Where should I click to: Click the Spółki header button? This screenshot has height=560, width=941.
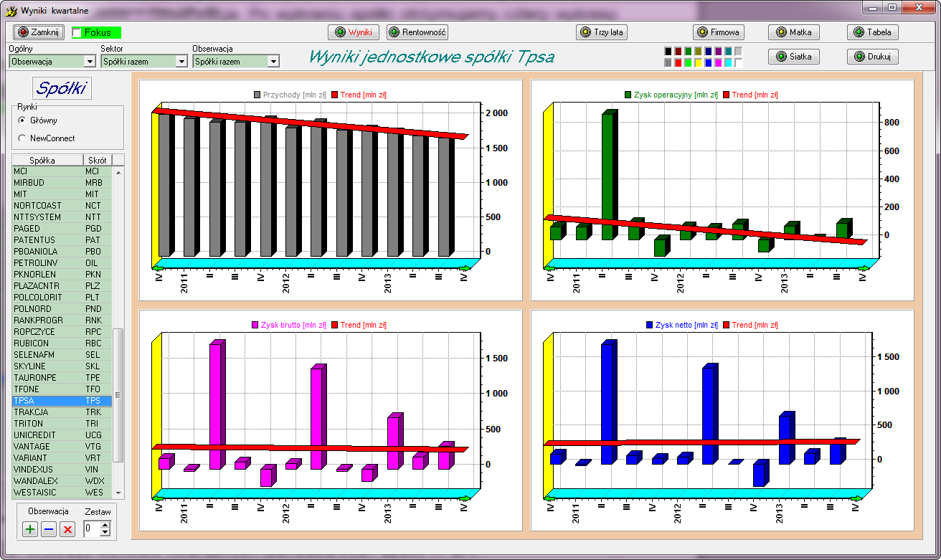coord(62,88)
